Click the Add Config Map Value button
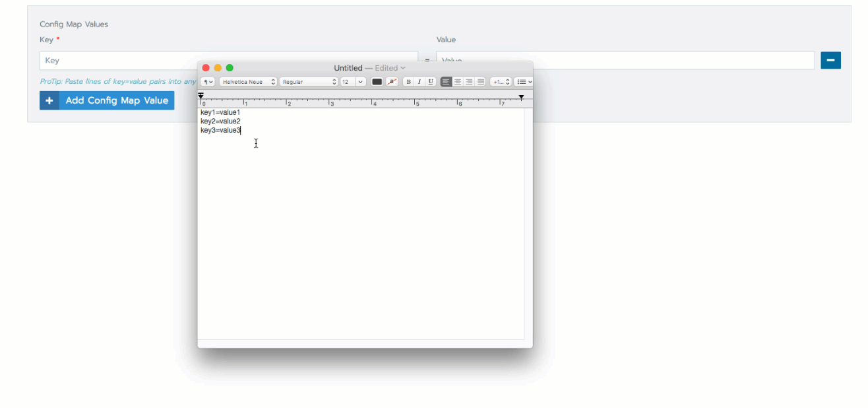The width and height of the screenshot is (868, 408). click(106, 100)
